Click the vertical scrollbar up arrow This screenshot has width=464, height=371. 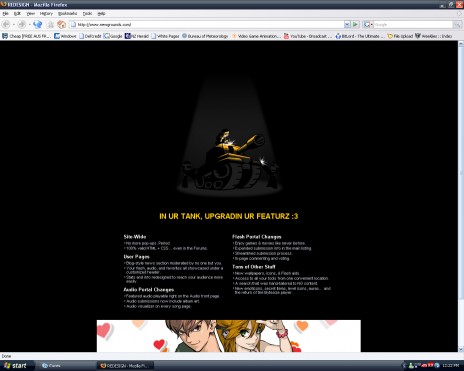461,44
